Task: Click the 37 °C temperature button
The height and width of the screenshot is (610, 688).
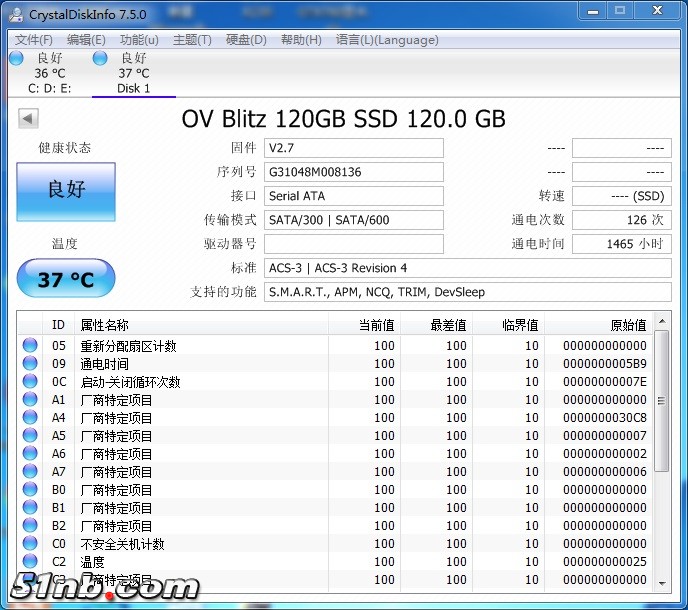Action: coord(66,279)
